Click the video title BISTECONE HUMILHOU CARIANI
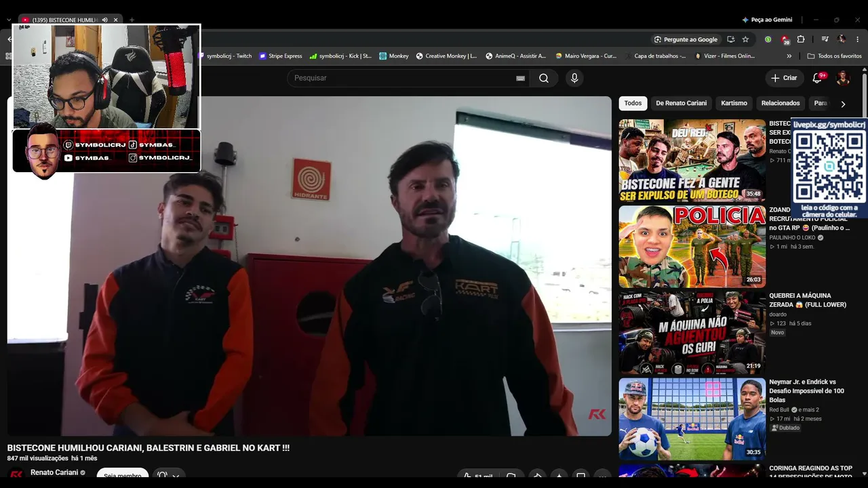Viewport: 868px width, 488px height. [x=149, y=448]
